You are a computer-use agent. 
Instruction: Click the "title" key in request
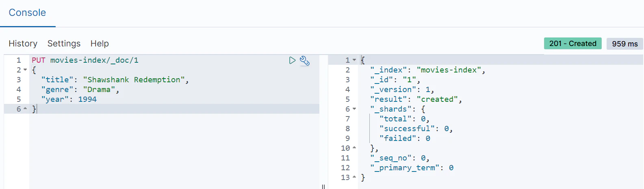(57, 80)
